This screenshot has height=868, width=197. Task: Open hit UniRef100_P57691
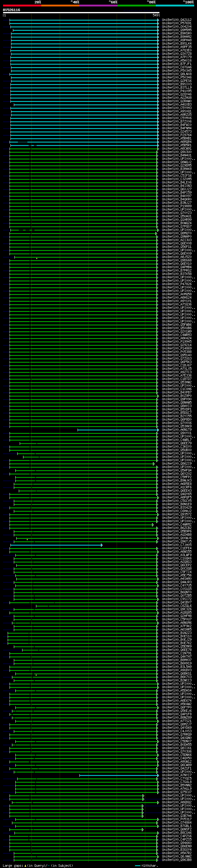(176, 23)
